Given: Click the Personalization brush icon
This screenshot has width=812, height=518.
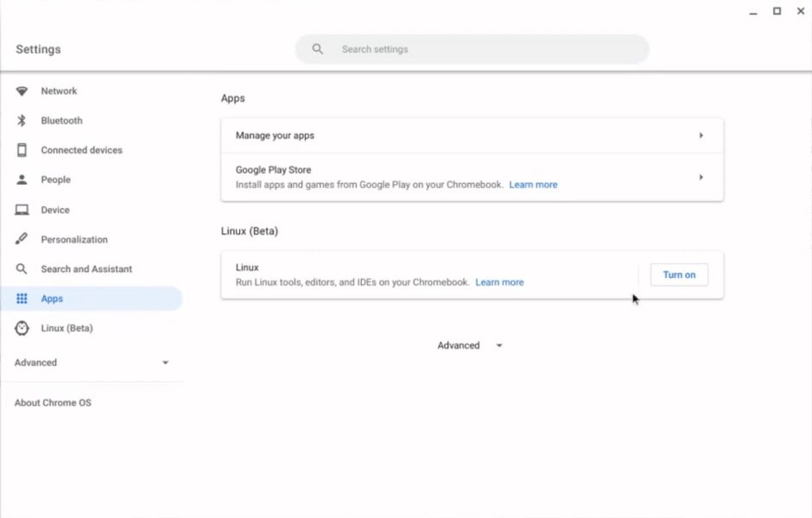Looking at the screenshot, I should (x=22, y=239).
